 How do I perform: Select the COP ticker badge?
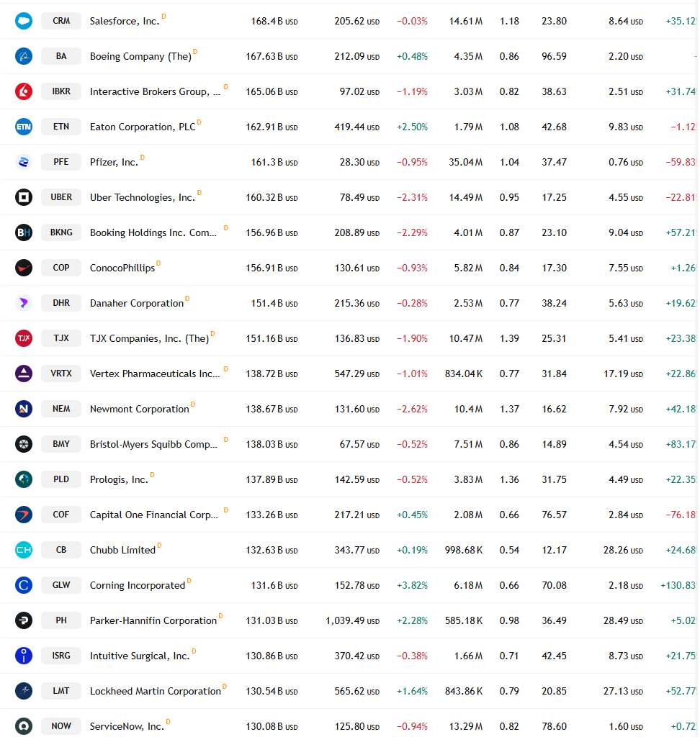coord(61,268)
